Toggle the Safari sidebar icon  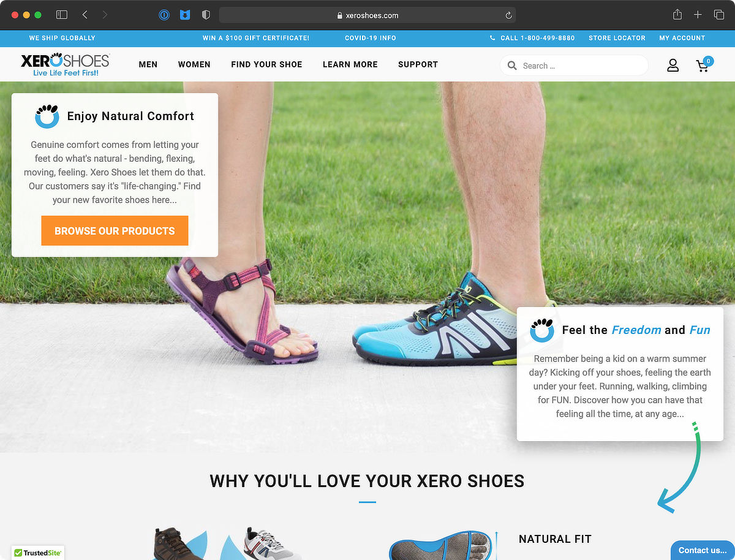point(61,15)
